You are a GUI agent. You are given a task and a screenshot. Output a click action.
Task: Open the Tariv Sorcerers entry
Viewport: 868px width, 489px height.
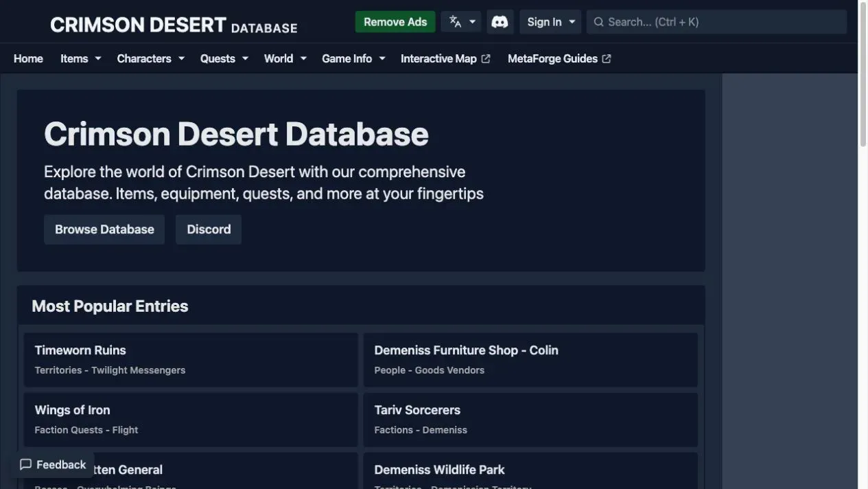click(530, 420)
